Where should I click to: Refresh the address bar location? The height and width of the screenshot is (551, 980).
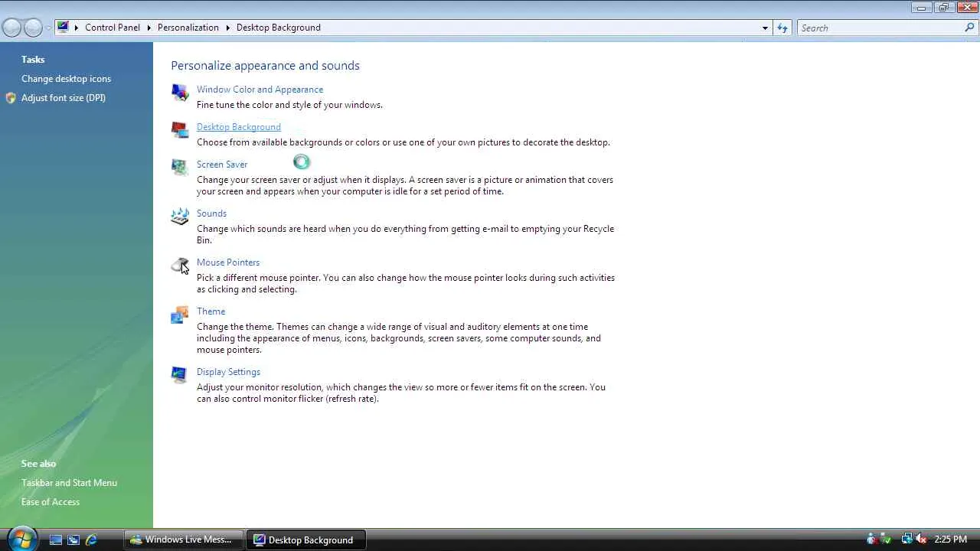(782, 28)
